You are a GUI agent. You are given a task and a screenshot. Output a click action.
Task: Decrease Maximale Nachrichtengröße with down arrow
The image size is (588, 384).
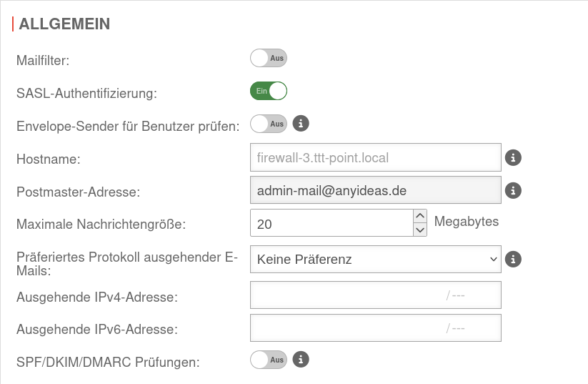pyautogui.click(x=420, y=230)
